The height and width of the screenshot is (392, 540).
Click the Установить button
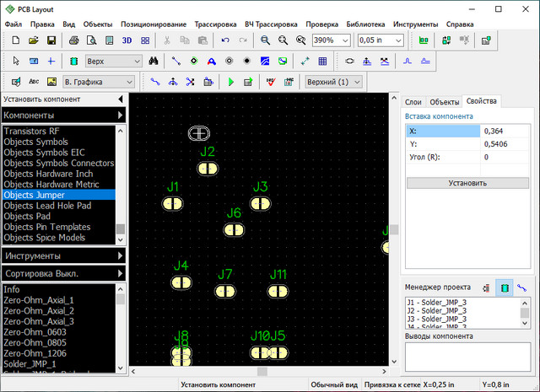[467, 182]
